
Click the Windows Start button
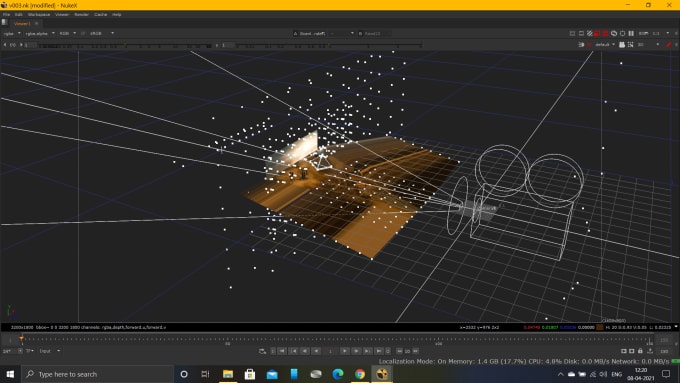(10, 374)
